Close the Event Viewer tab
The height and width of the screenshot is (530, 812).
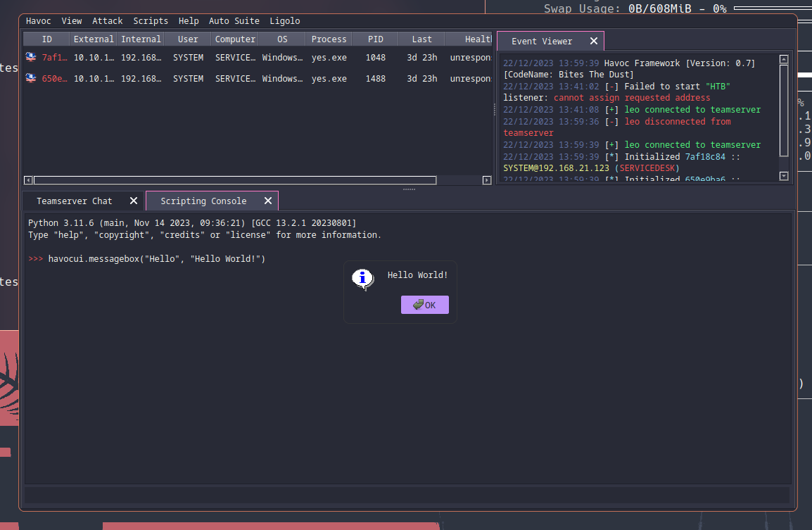pyautogui.click(x=593, y=42)
